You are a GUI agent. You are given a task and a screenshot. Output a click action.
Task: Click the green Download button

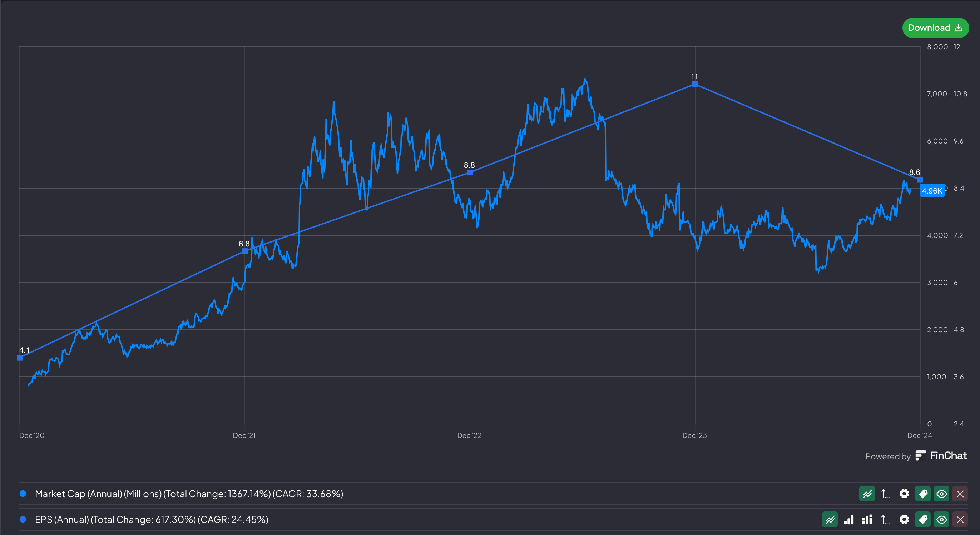pos(935,28)
